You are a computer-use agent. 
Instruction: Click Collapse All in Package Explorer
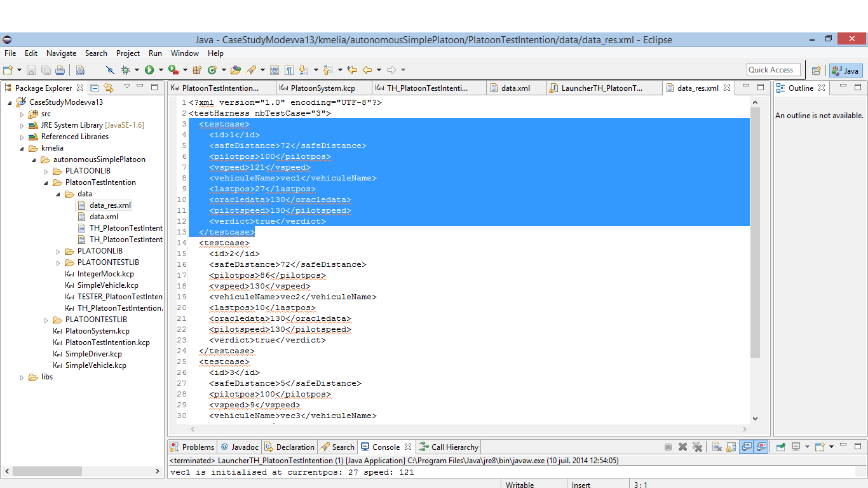click(x=95, y=88)
